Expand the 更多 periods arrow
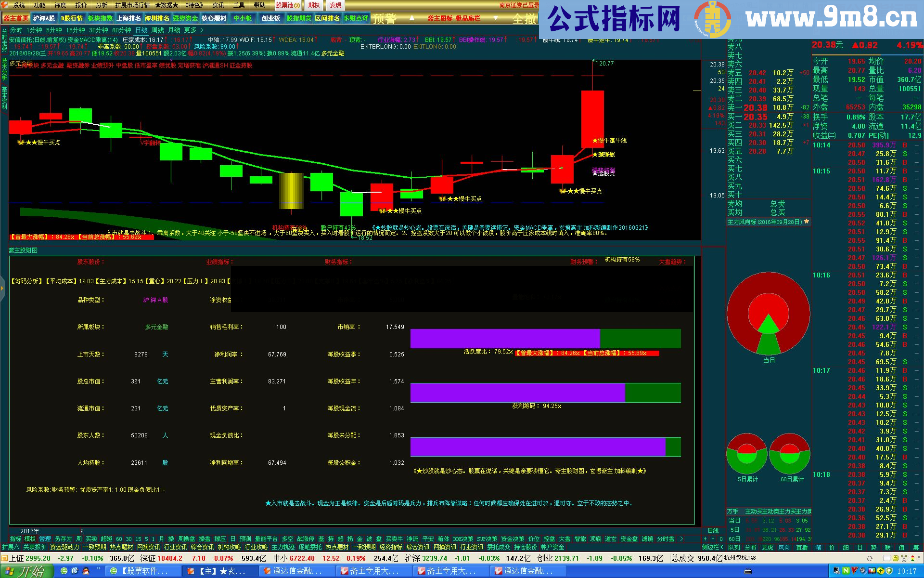Screen dimensions: 924x578 click(202, 30)
